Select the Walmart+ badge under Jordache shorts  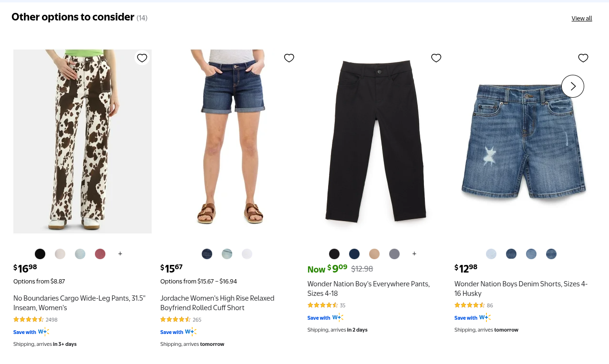(x=191, y=331)
